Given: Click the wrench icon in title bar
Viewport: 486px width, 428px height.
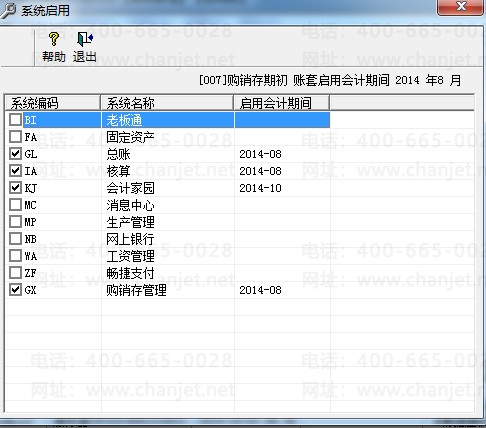Looking at the screenshot, I should (x=7, y=10).
